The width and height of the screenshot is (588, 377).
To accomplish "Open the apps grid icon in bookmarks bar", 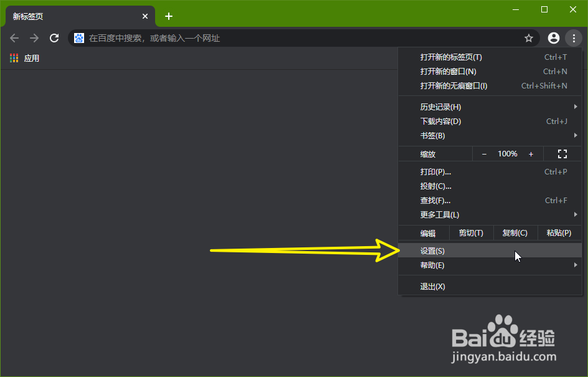I will coord(14,58).
